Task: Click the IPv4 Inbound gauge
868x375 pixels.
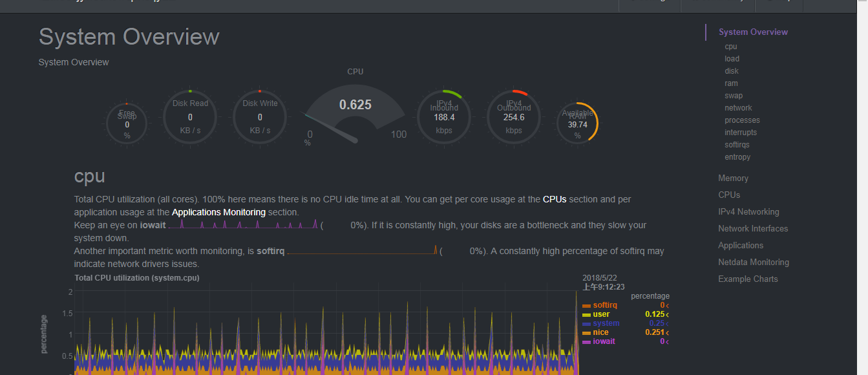Action: 444,117
